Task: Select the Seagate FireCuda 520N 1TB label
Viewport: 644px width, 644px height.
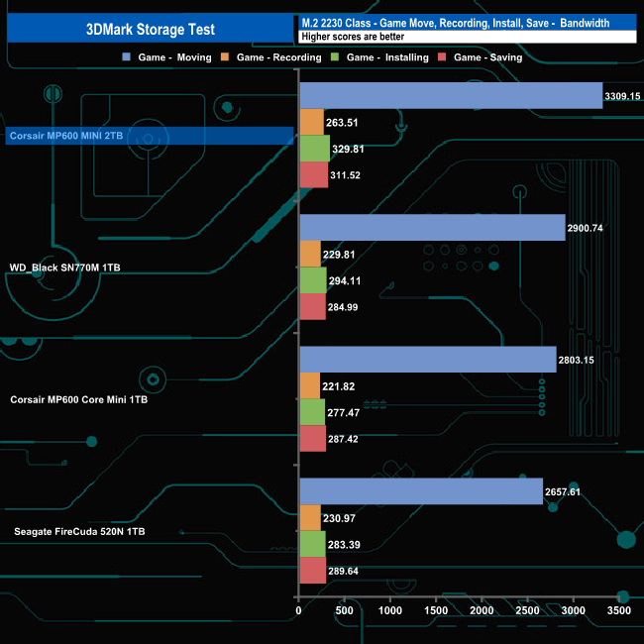Action: click(x=79, y=531)
